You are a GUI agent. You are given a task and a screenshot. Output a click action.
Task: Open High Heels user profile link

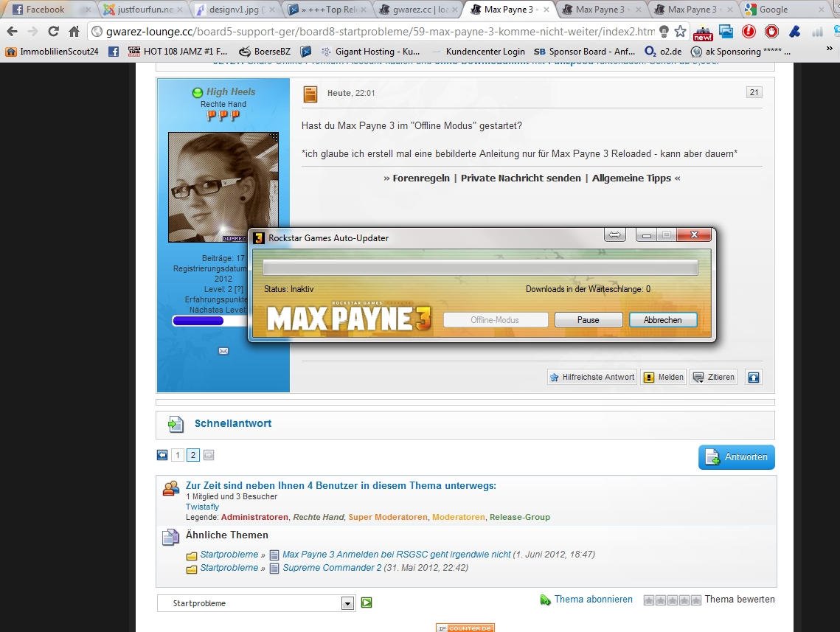[x=231, y=91]
